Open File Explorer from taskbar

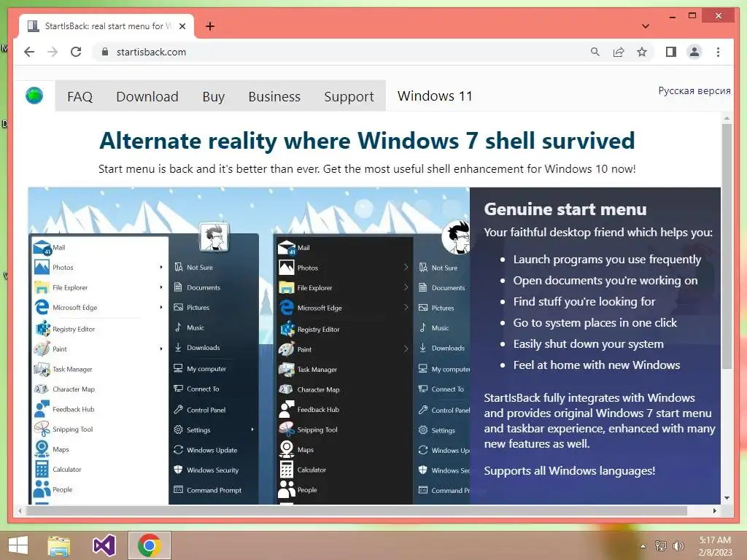58,545
